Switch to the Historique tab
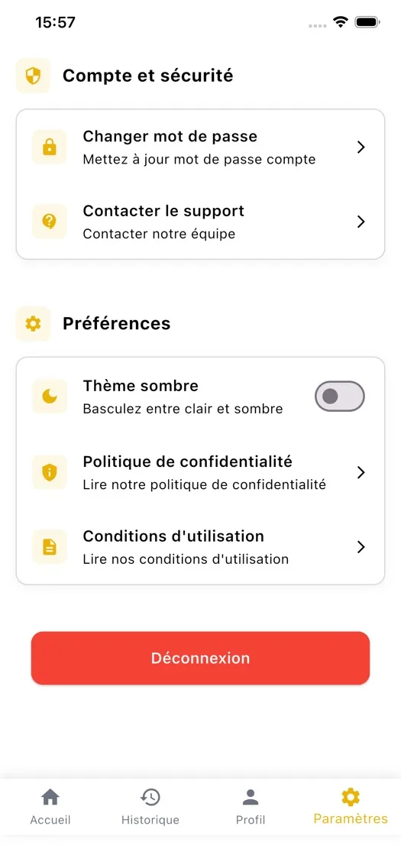 pos(150,807)
